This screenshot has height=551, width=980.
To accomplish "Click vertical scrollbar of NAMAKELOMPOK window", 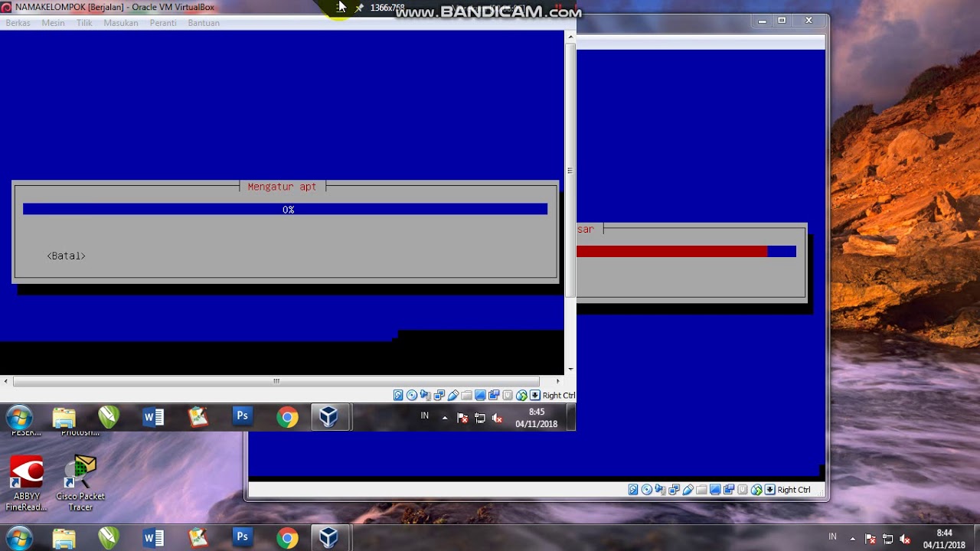I will pyautogui.click(x=570, y=171).
